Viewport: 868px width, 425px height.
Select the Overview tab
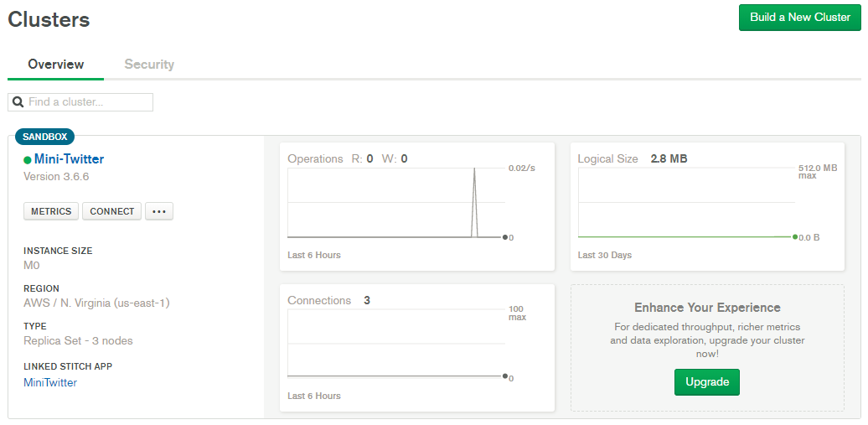[56, 65]
